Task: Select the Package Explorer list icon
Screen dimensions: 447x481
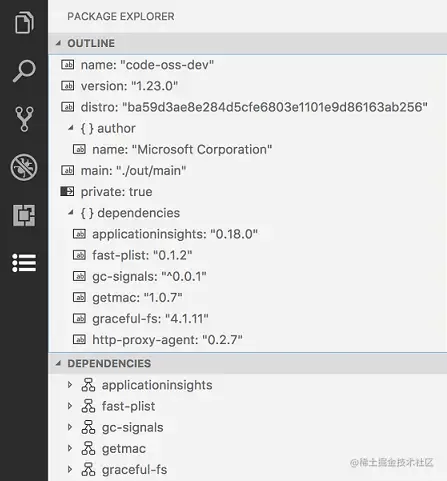Action: point(24,263)
